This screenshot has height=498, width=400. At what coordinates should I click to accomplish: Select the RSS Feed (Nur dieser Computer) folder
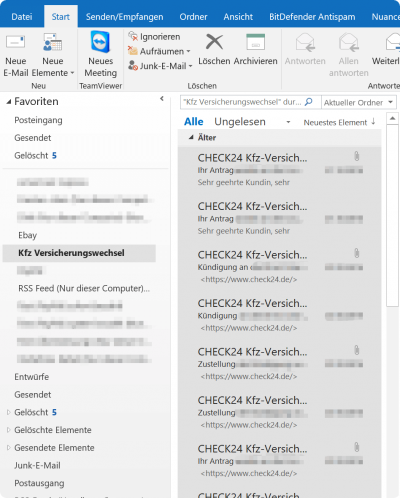84,288
